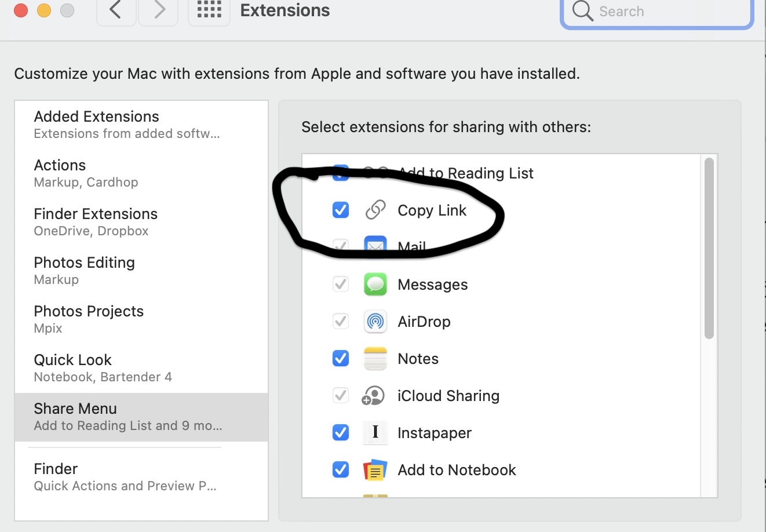The width and height of the screenshot is (766, 532).
Task: Click the Add to Notebook icon
Action: 375,470
